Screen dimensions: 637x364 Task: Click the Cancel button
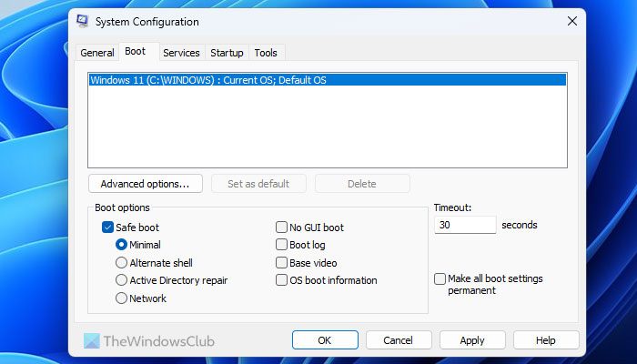(x=399, y=340)
